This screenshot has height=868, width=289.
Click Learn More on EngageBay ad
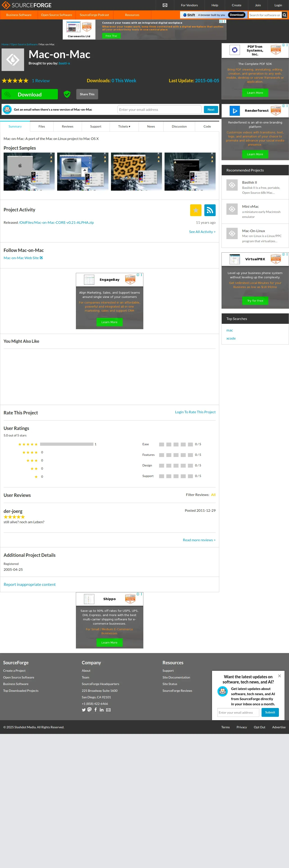click(109, 322)
